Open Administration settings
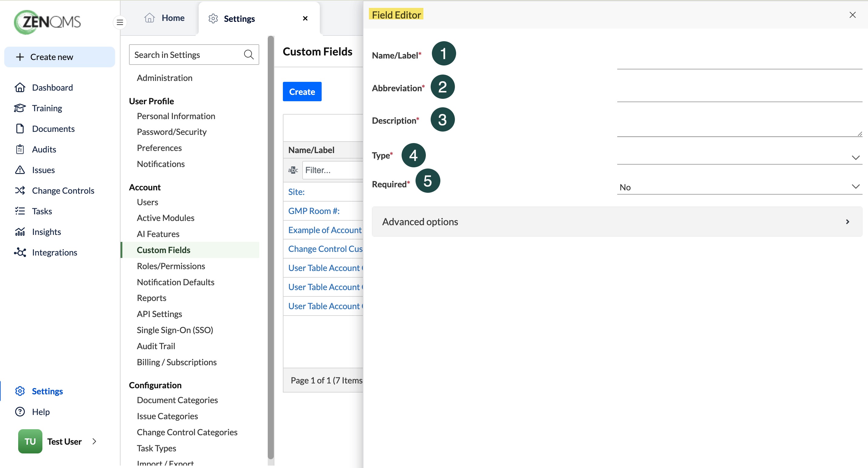Viewport: 868px width, 468px height. (164, 78)
